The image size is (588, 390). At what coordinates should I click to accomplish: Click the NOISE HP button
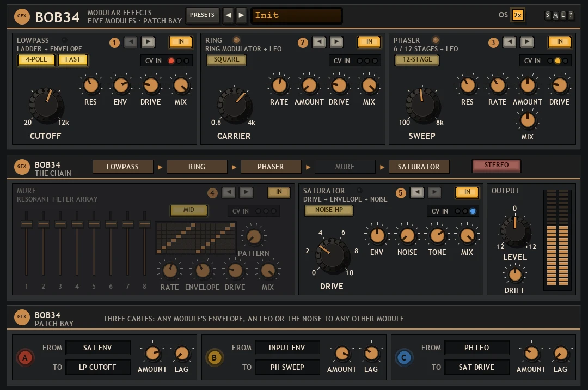329,210
